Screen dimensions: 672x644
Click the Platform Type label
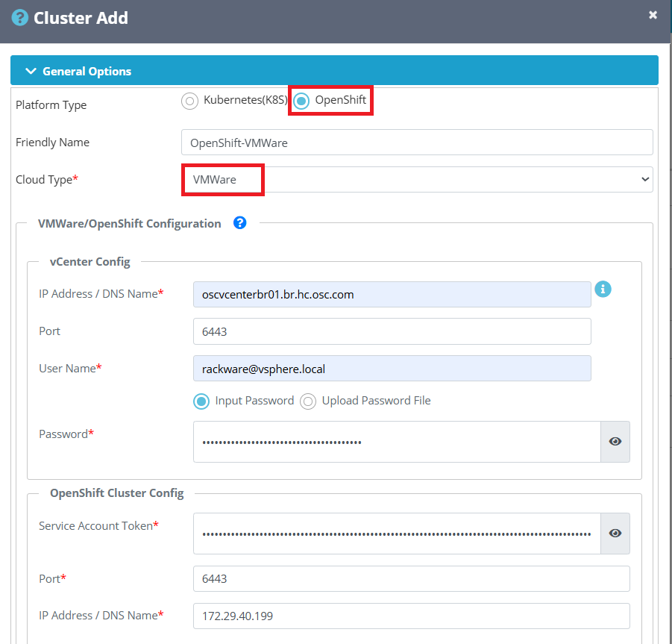[x=51, y=105]
